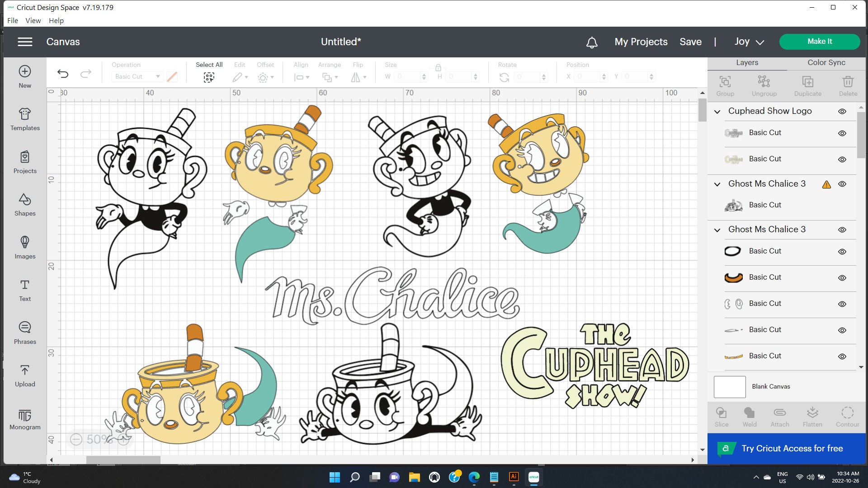Add Text from the sidebar

[25, 291]
